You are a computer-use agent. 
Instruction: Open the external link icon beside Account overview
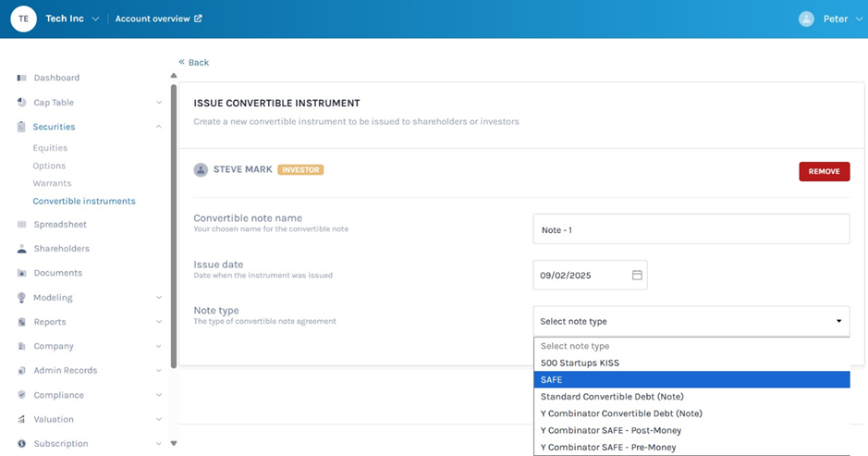click(x=198, y=18)
